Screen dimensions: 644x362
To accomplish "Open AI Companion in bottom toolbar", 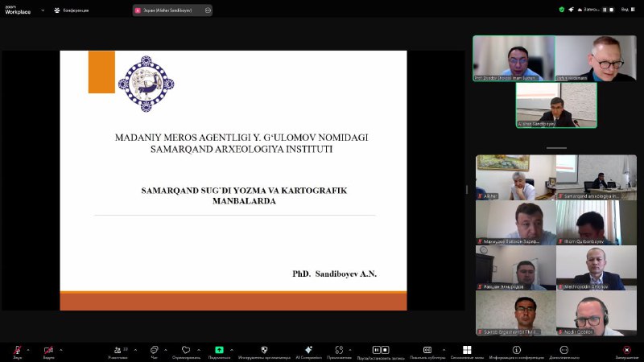I will (x=308, y=352).
